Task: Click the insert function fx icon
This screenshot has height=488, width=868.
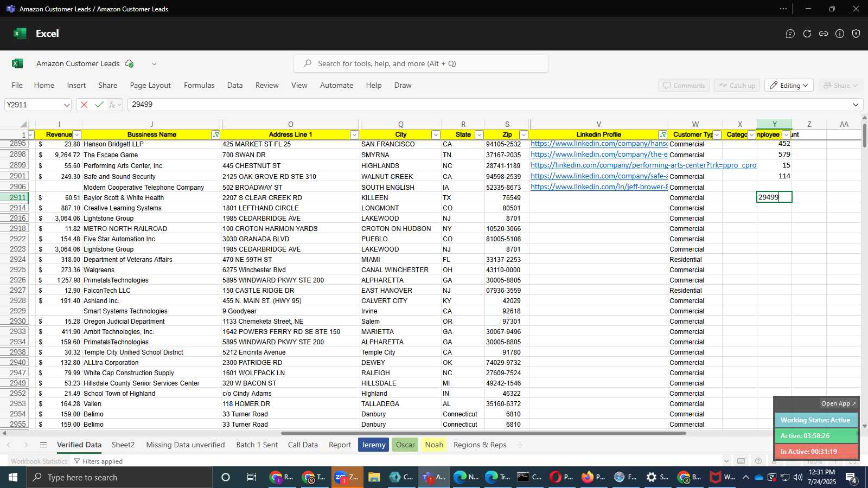Action: pos(112,105)
